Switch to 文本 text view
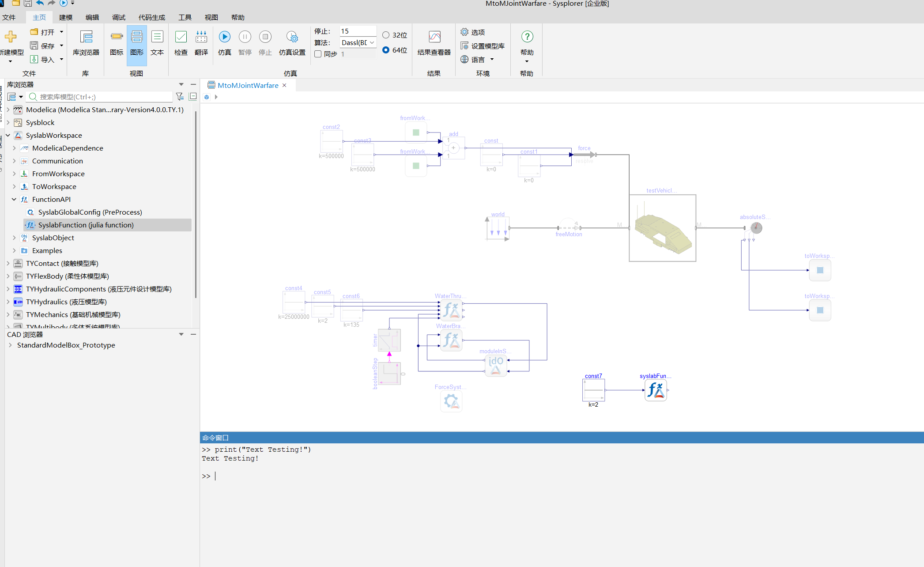This screenshot has height=567, width=924. point(157,43)
